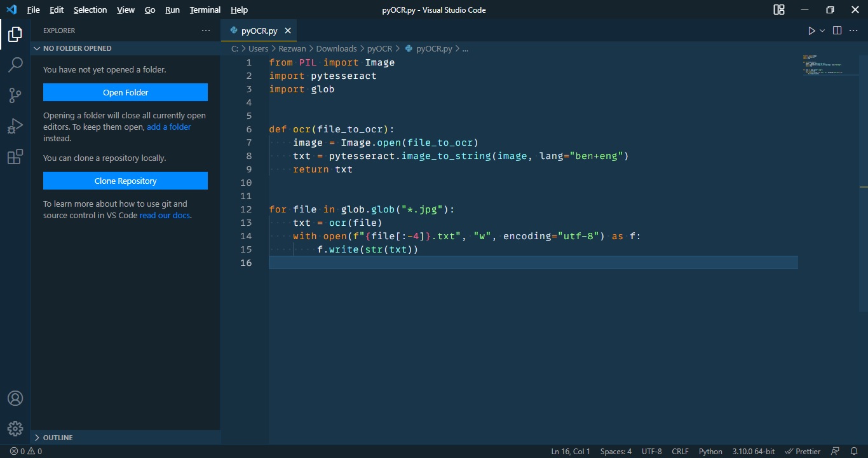
Task: Select the pyOCR.py editor tab
Action: point(259,31)
